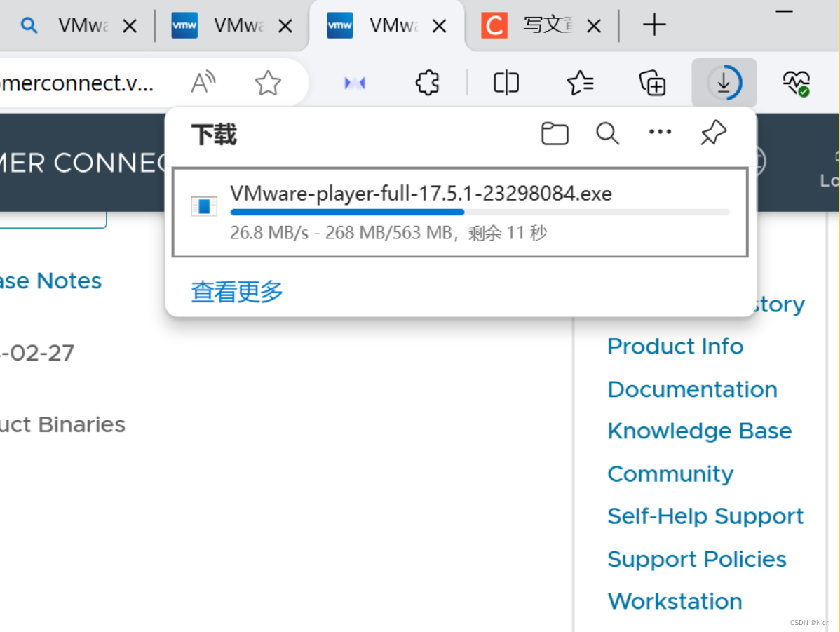Viewport: 840px width, 632px height.
Task: Click the 查看更多 link
Action: [x=236, y=293]
